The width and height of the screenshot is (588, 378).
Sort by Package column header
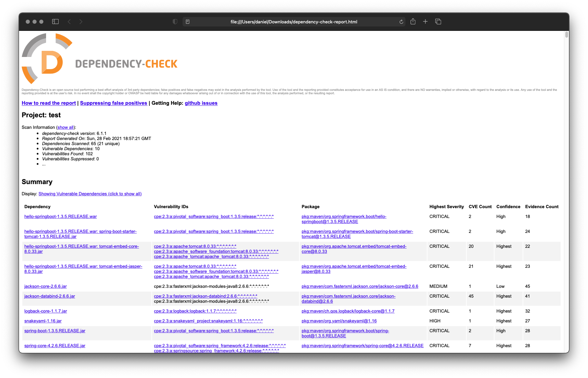[x=311, y=207]
